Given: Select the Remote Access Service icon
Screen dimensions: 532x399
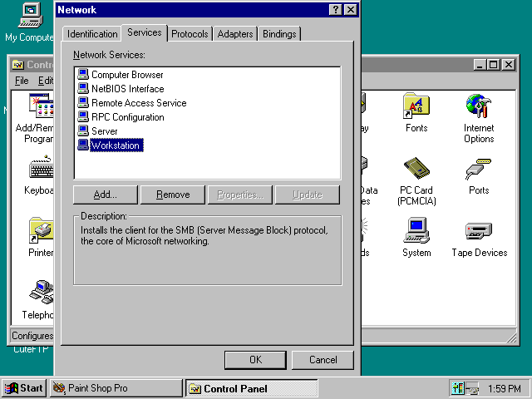Looking at the screenshot, I should 83,103.
